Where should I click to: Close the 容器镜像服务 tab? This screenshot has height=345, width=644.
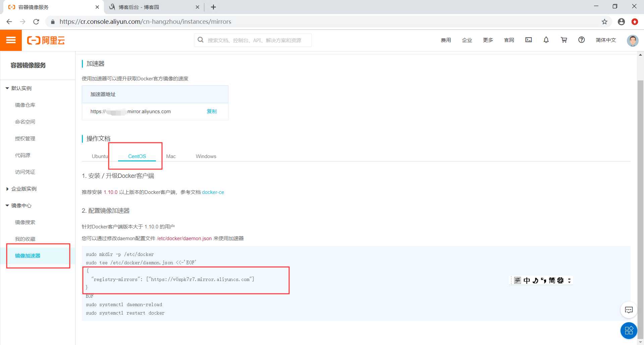click(97, 7)
